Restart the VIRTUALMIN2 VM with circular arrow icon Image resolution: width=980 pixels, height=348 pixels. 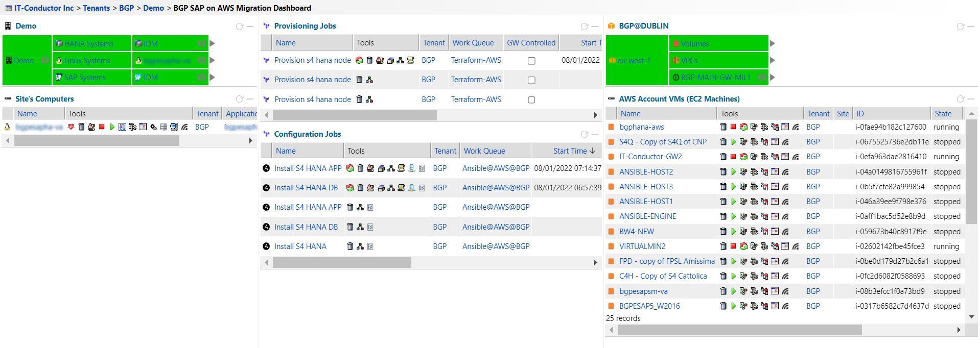click(743, 246)
